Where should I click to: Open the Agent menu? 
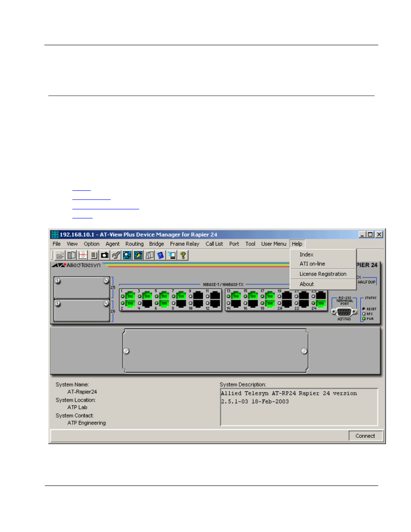(x=112, y=244)
